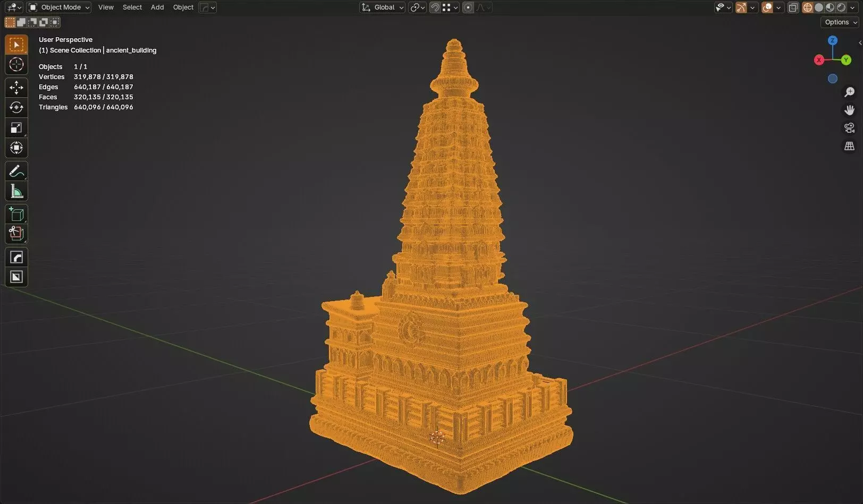Click the Vertices count '319,878 / 319,878'
This screenshot has height=504, width=863.
click(104, 76)
